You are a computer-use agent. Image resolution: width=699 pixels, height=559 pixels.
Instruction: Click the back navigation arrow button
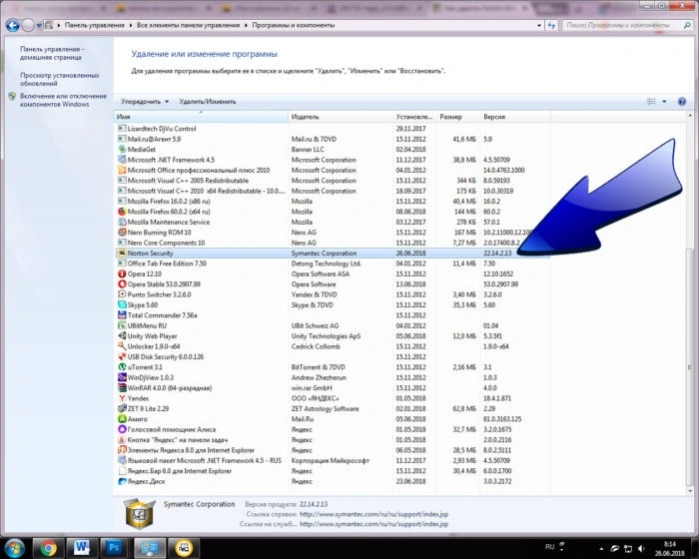[x=12, y=25]
